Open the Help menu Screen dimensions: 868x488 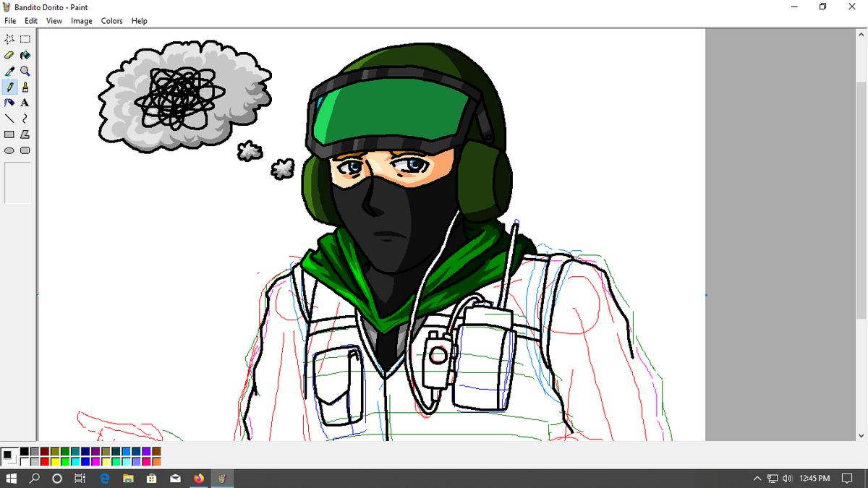(139, 21)
